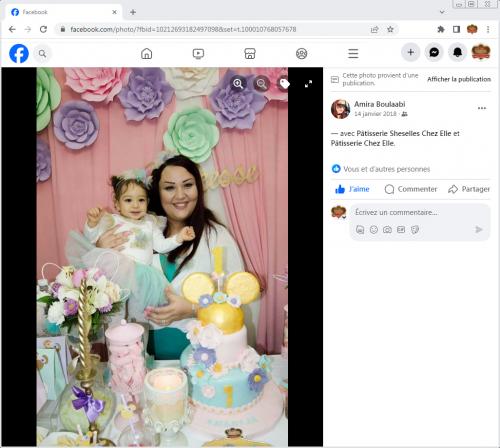The height and width of the screenshot is (448, 500).
Task: Click the 14 janvier 2018 date
Action: click(375, 114)
